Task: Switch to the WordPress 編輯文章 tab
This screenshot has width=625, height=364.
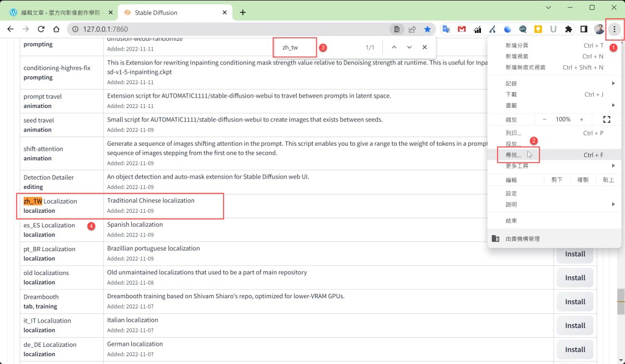Action: click(58, 12)
